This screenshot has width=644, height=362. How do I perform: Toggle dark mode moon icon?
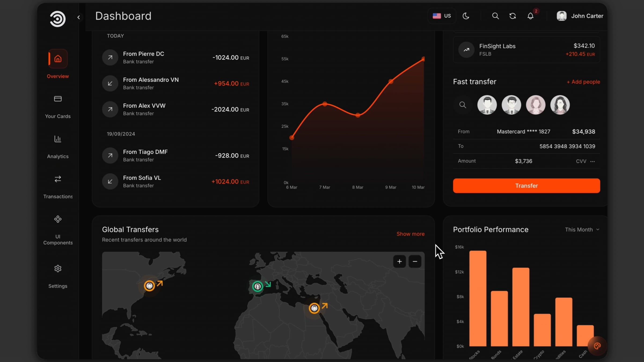466,16
